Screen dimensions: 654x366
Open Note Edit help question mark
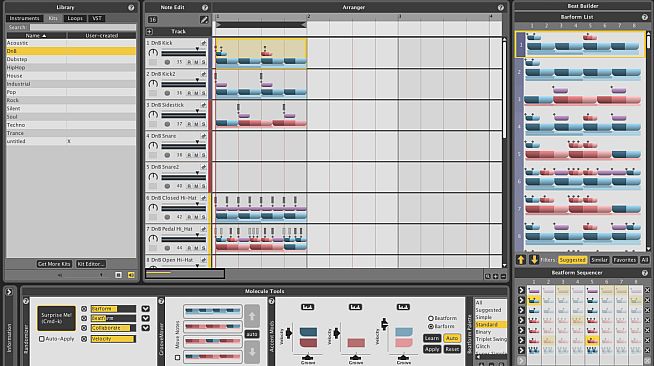click(x=205, y=8)
